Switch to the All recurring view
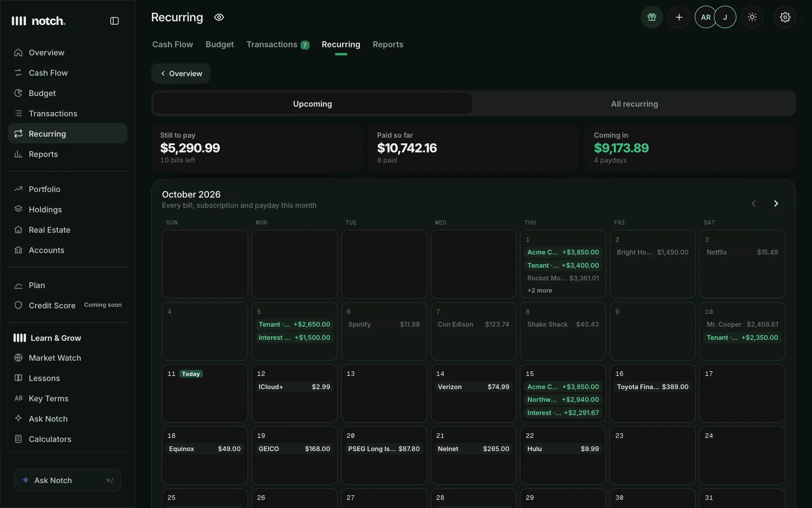 [634, 104]
